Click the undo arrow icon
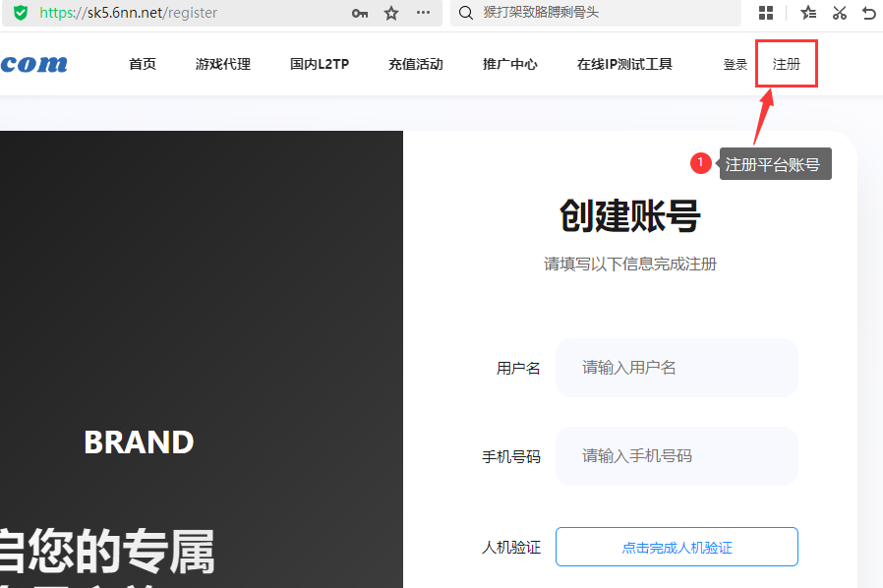The height and width of the screenshot is (588, 883). coord(870,13)
